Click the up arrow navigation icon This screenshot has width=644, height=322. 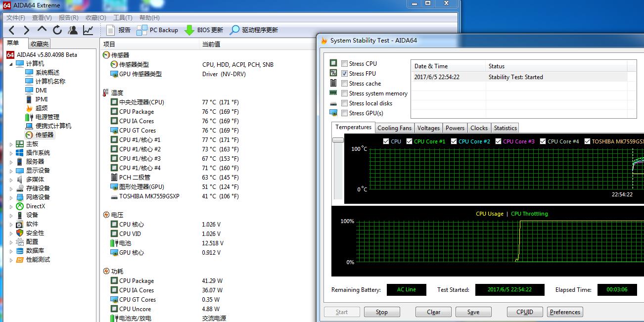[x=42, y=30]
